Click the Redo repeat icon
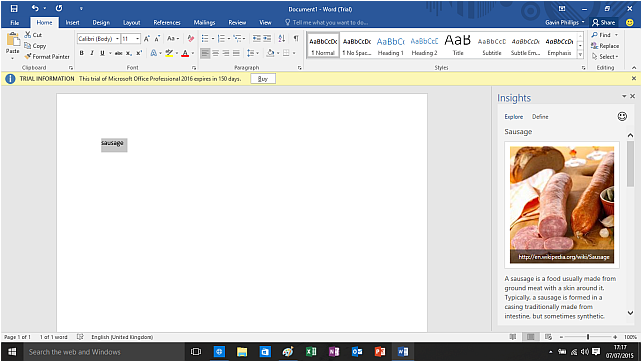The image size is (641, 361). pyautogui.click(x=59, y=9)
